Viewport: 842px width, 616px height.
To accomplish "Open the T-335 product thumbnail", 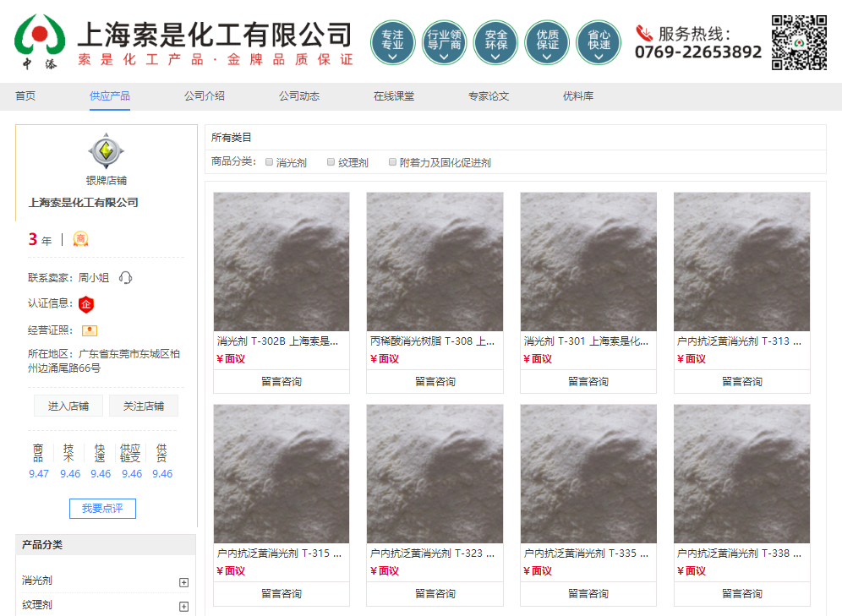I will pyautogui.click(x=588, y=474).
